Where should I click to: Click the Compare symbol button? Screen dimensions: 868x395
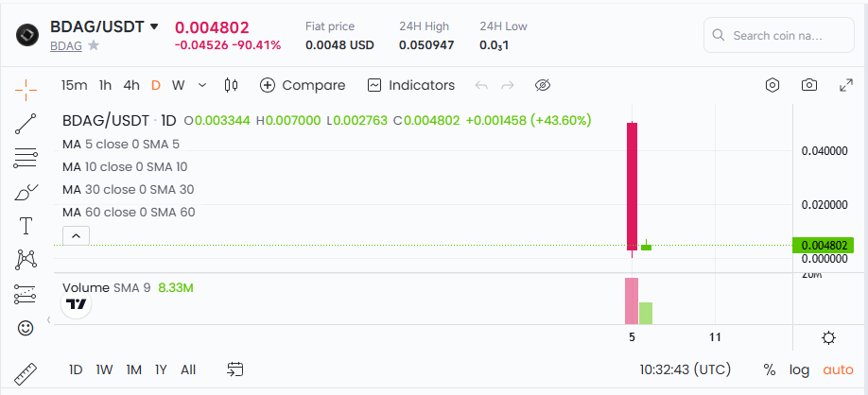pos(303,85)
